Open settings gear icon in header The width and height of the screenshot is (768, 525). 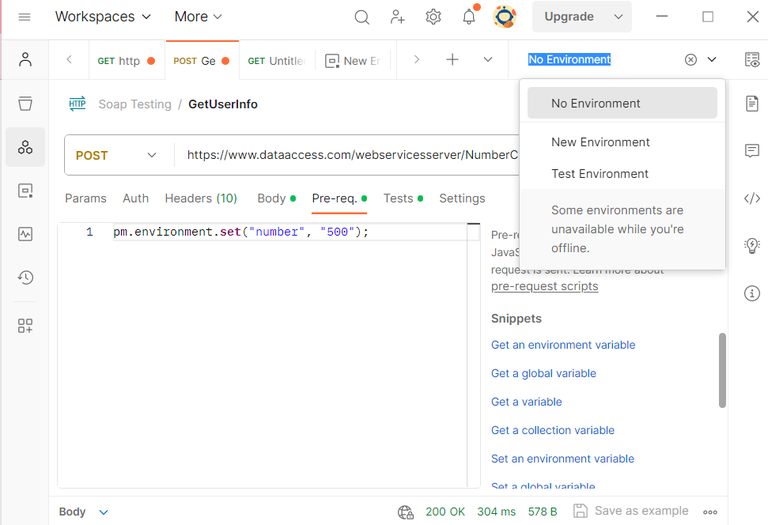coord(433,17)
